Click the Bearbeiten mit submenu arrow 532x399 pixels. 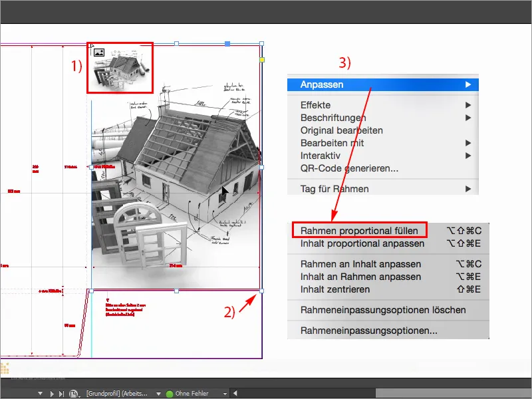pos(468,143)
